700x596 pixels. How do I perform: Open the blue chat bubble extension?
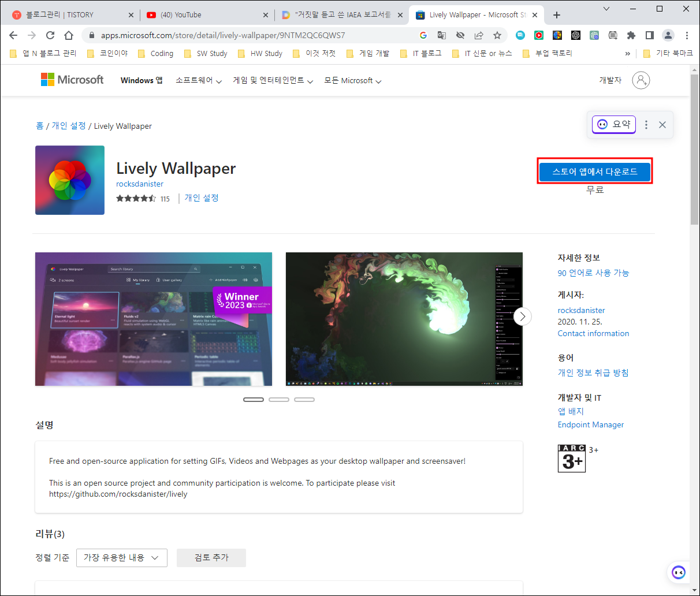tap(520, 35)
